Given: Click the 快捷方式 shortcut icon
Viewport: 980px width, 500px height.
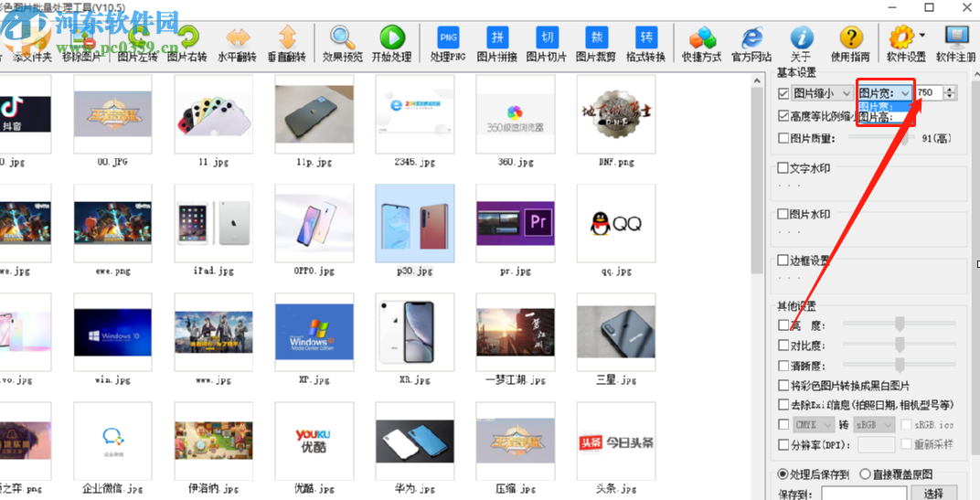Looking at the screenshot, I should click(x=702, y=45).
